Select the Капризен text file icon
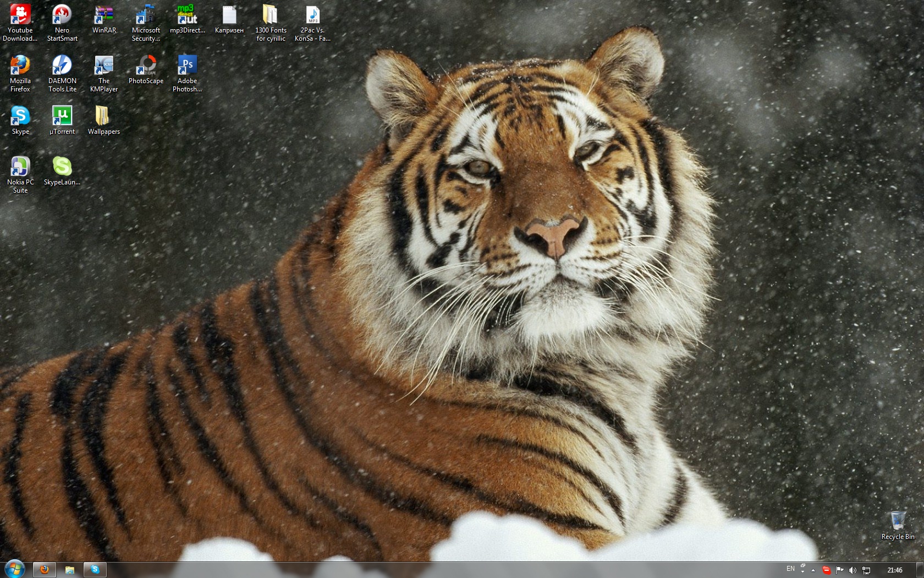Viewport: 924px width, 578px height. (229, 20)
